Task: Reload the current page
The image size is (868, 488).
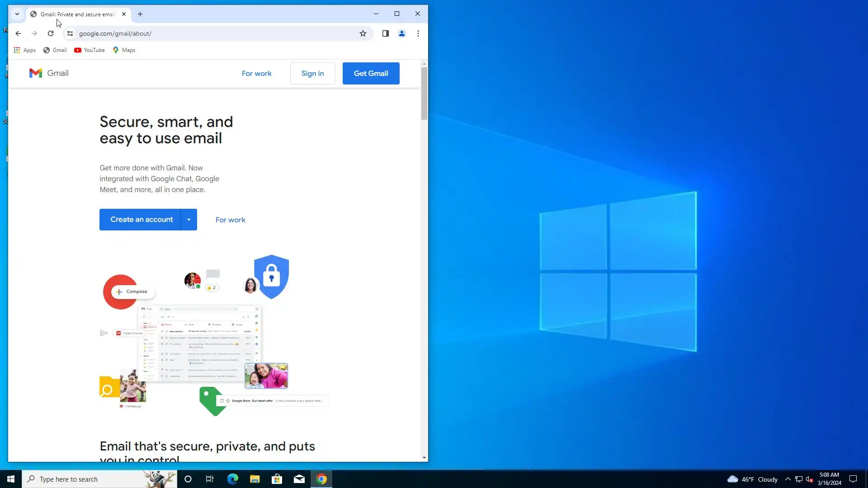Action: point(51,33)
